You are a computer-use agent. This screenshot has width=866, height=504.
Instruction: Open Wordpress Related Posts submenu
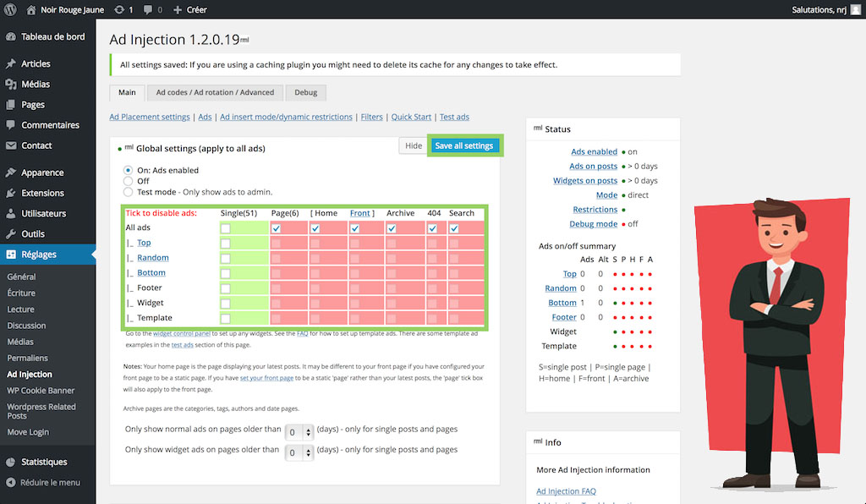[x=41, y=411]
